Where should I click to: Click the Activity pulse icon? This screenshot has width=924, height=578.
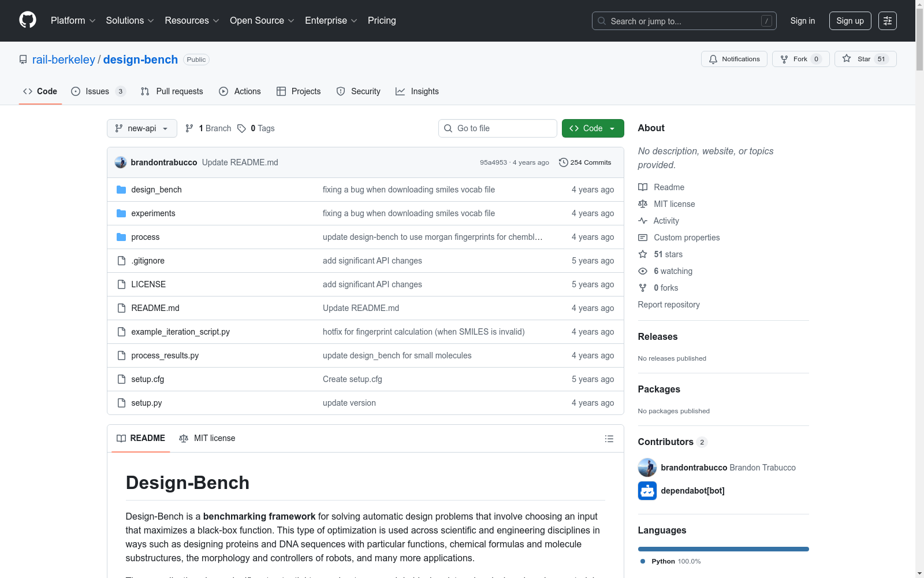point(643,221)
